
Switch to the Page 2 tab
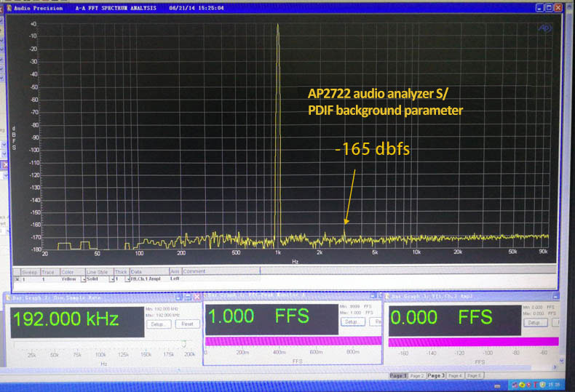pyautogui.click(x=416, y=375)
